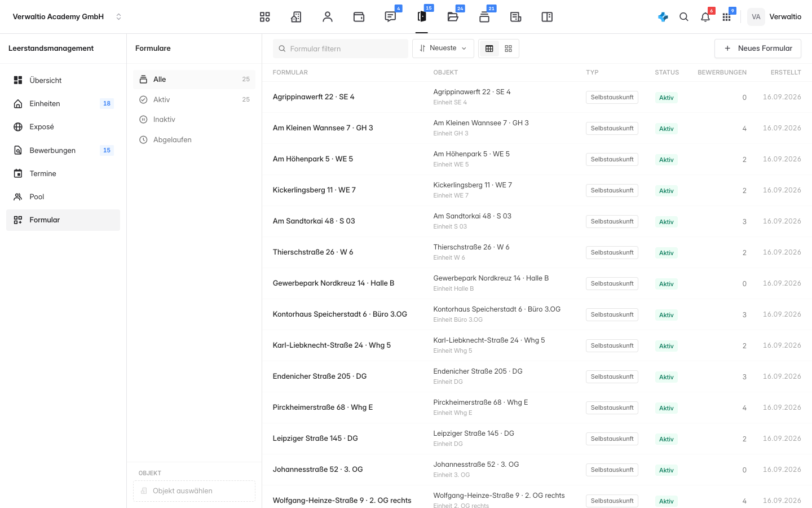The width and height of the screenshot is (812, 508).
Task: Open the apps grid launcher with badge 9
Action: coord(727,17)
